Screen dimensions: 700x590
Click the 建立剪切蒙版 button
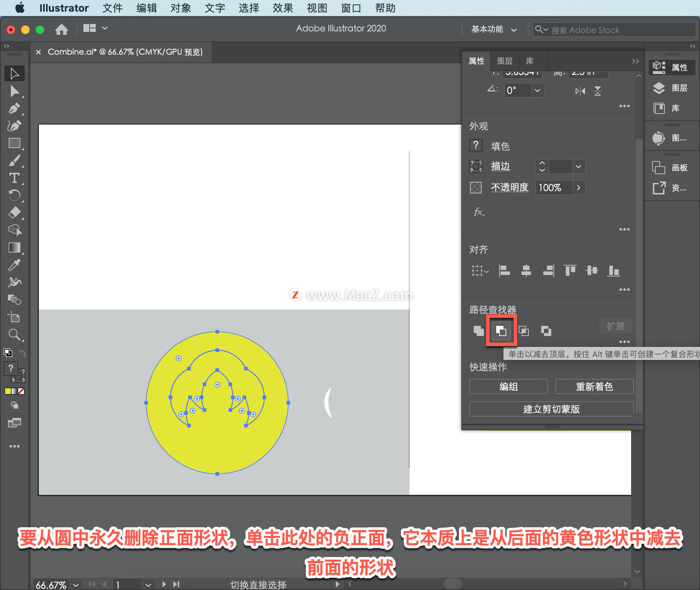(551, 409)
